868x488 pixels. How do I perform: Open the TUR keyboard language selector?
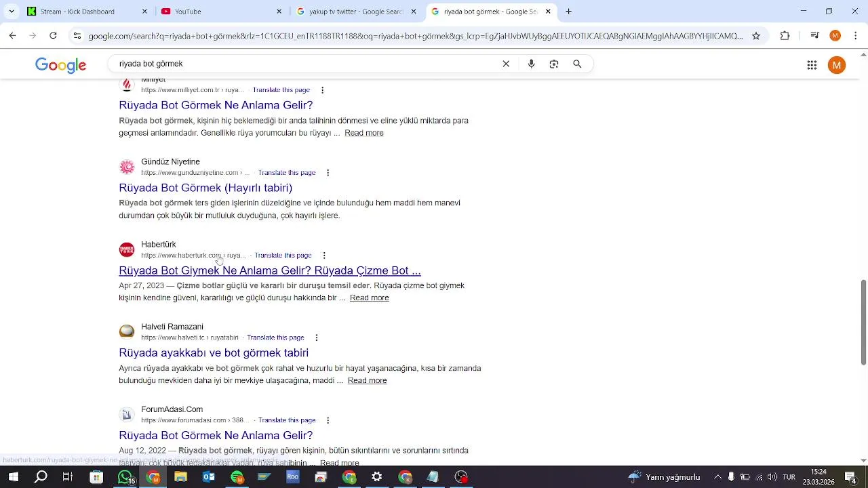click(789, 477)
